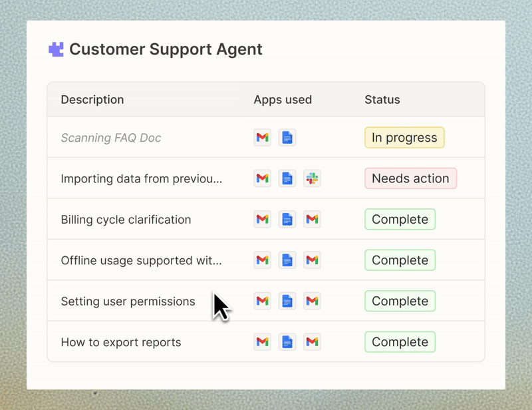
Task: Open the Offline usage supported task row
Action: click(x=266, y=260)
